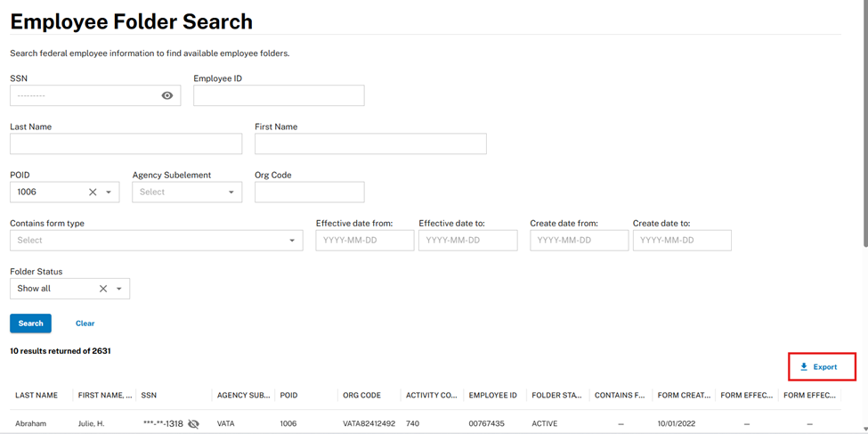
Task: Click the Employee ID field
Action: coord(279,95)
